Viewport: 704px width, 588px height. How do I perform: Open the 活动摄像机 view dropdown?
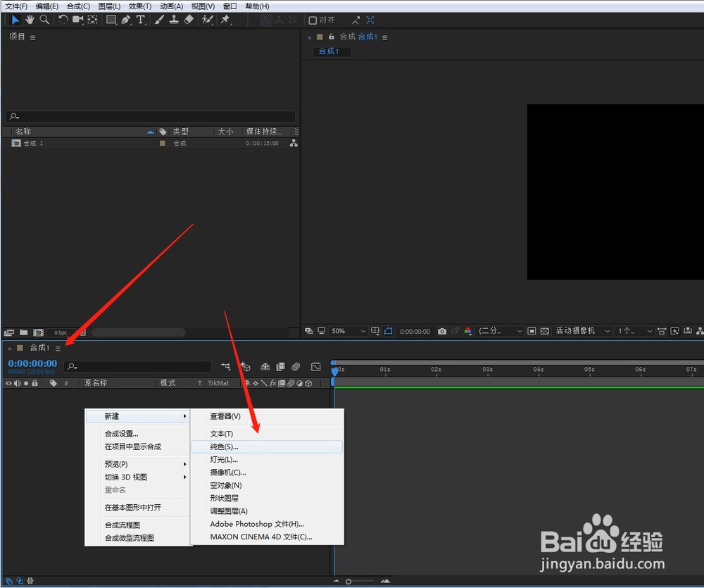point(582,331)
